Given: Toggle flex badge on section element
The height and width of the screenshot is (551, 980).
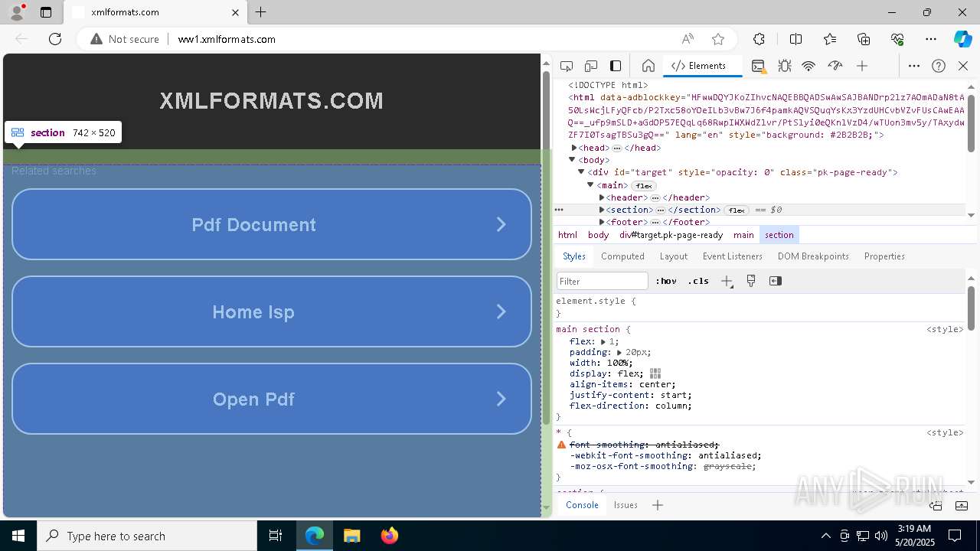Looking at the screenshot, I should (x=737, y=210).
